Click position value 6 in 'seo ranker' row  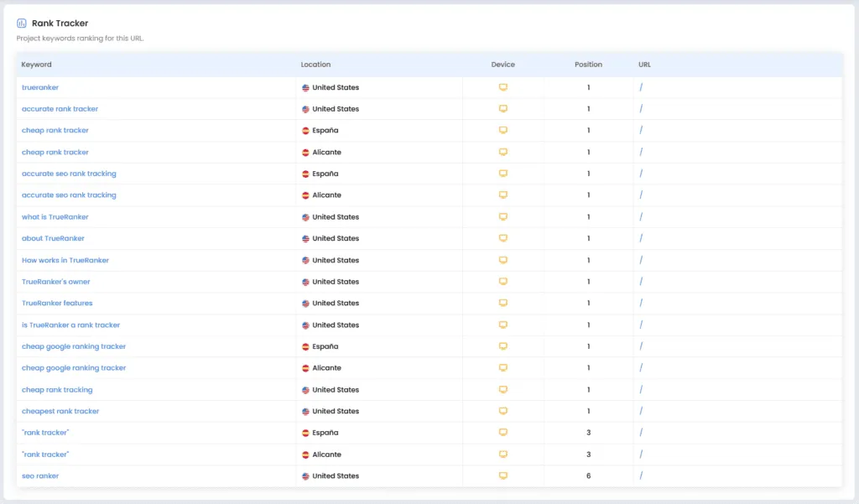click(588, 475)
